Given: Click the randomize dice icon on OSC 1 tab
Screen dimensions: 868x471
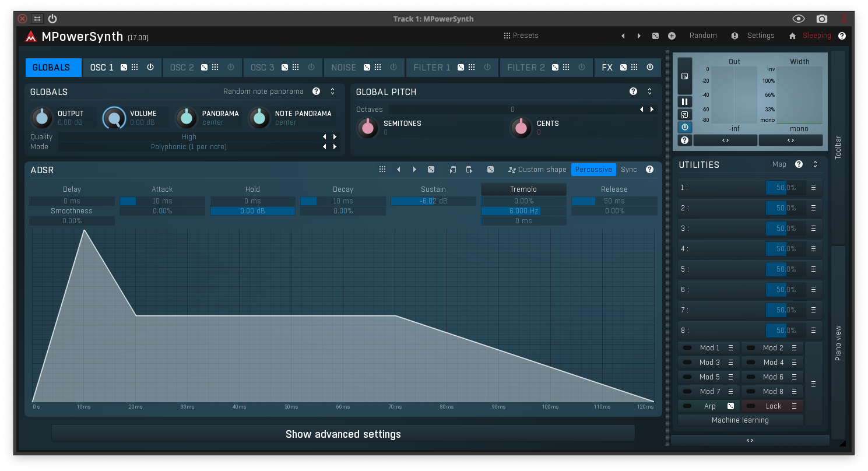Looking at the screenshot, I should 124,68.
